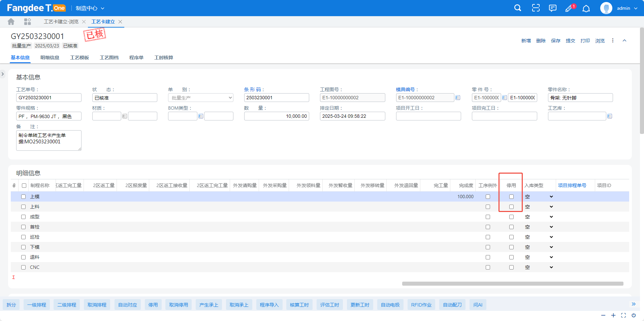The width and height of the screenshot is (644, 321).
Task: Click the horizontal scrollbar of detail grid
Action: (512, 284)
